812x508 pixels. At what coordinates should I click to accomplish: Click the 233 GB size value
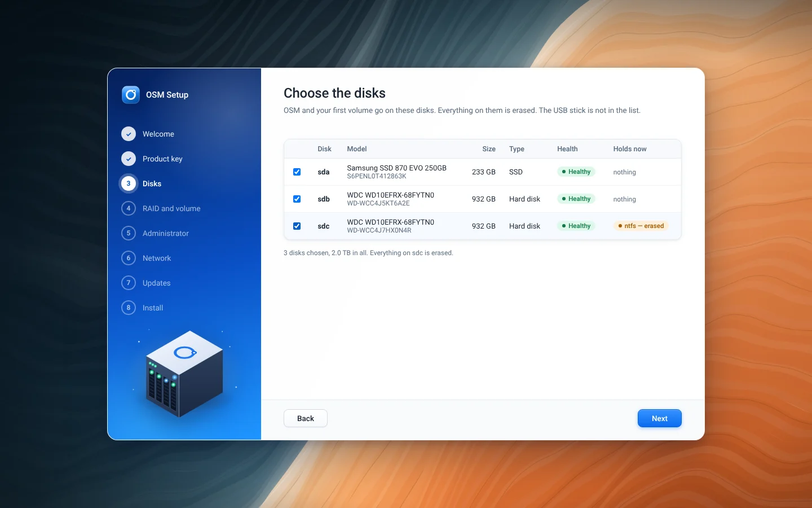click(484, 172)
